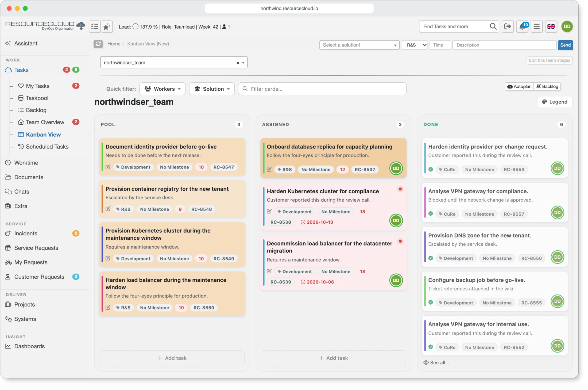The height and width of the screenshot is (390, 588).
Task: Open notifications bell with badge 10
Action: click(x=522, y=26)
